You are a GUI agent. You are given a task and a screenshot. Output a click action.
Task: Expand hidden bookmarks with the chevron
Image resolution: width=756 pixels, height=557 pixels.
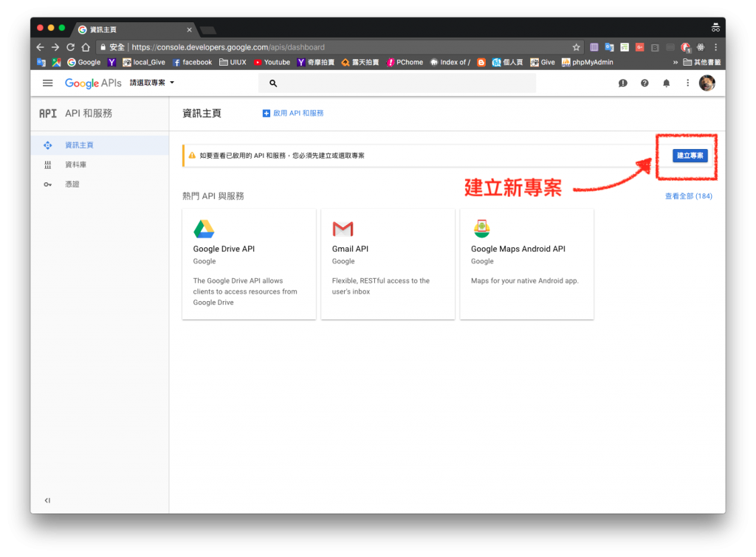pyautogui.click(x=676, y=62)
